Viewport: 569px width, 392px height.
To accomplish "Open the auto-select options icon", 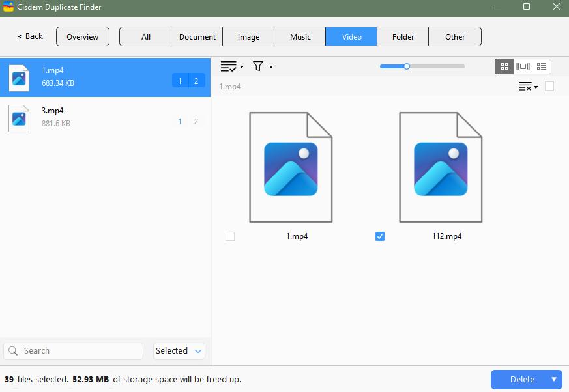I will pos(229,66).
